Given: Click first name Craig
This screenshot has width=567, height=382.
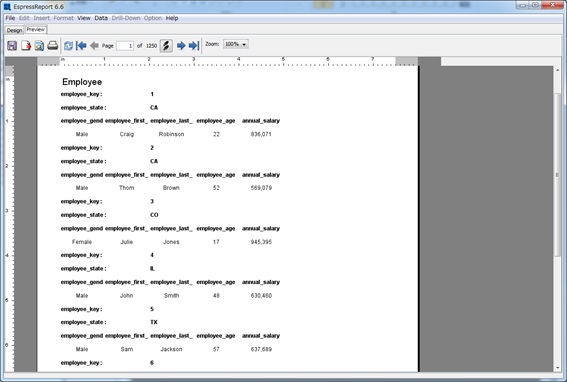Looking at the screenshot, I should [x=127, y=134].
